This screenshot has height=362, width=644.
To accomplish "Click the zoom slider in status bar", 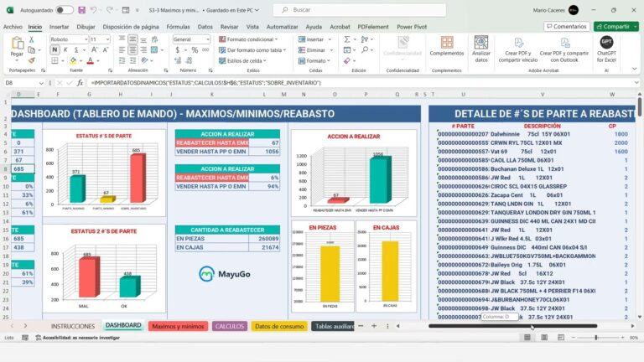I will pos(596,338).
